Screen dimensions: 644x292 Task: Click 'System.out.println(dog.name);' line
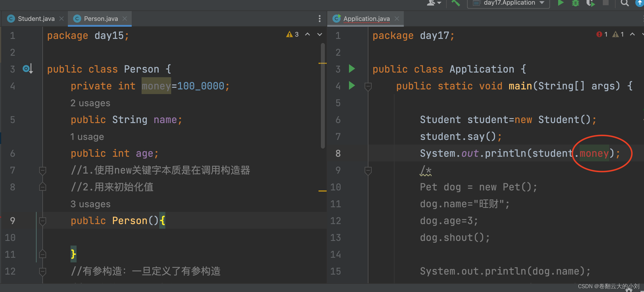coord(505,271)
